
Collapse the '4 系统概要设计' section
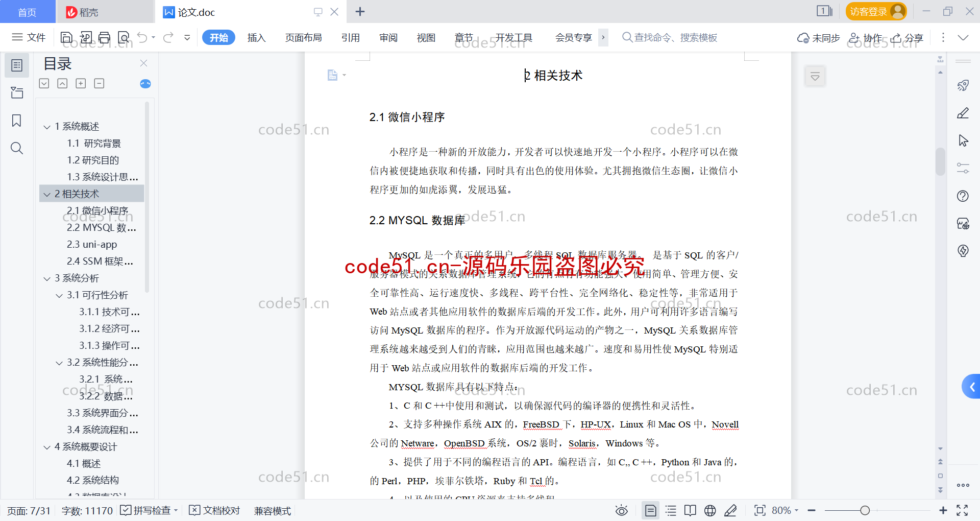(47, 447)
